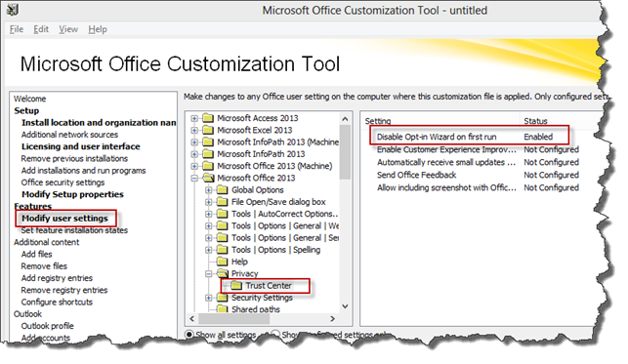Select the Trust Center tree item
The height and width of the screenshot is (364, 628).
(x=269, y=286)
